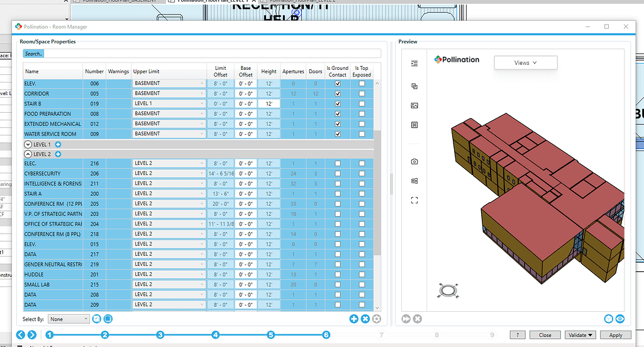The image size is (644, 347).
Task: Click the Apply button
Action: [x=616, y=335]
